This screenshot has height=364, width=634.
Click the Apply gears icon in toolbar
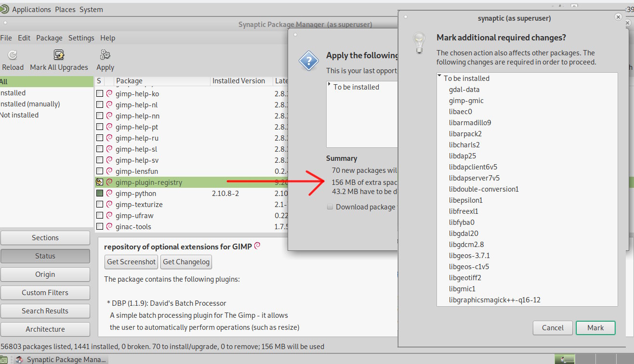(105, 55)
